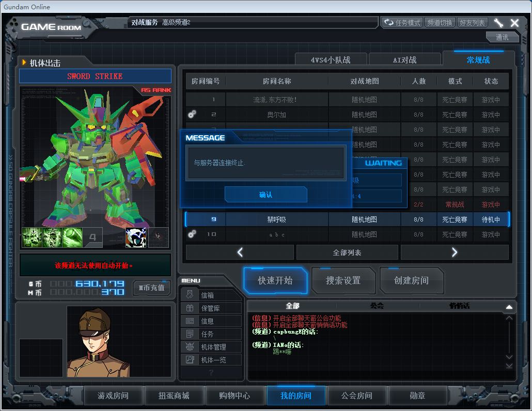Image resolution: width=532 pixels, height=411 pixels.
Task: Click the gear icon on room 2 row
Action: coord(192,114)
